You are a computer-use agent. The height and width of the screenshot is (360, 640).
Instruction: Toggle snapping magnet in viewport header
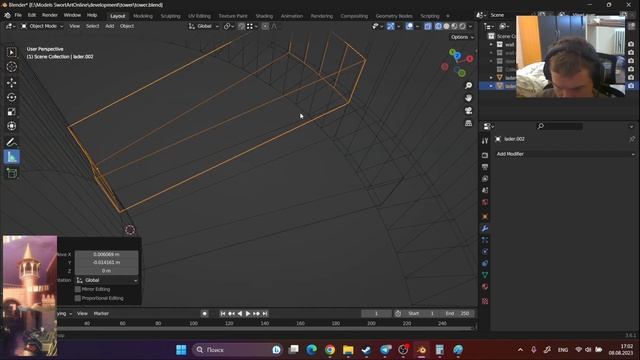coord(242,26)
